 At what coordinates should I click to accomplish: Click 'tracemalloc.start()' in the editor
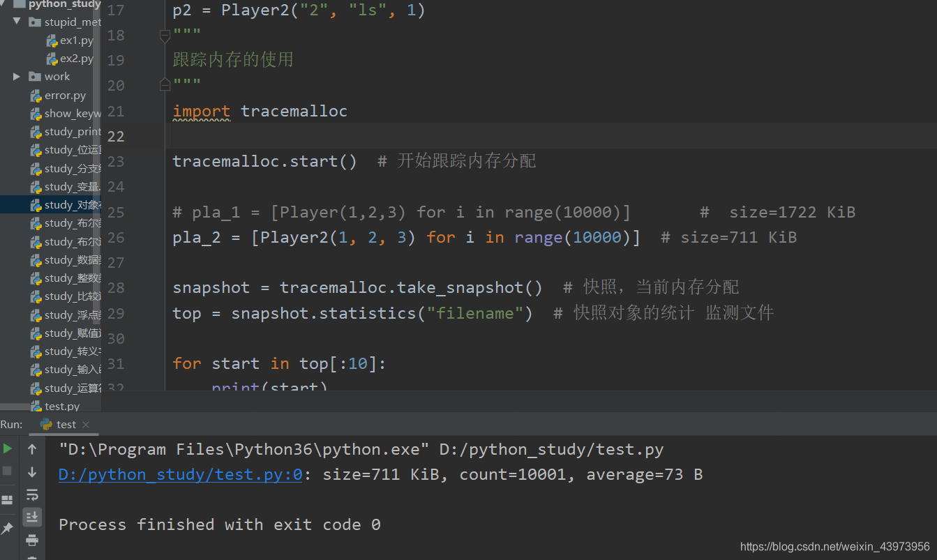tap(265, 161)
